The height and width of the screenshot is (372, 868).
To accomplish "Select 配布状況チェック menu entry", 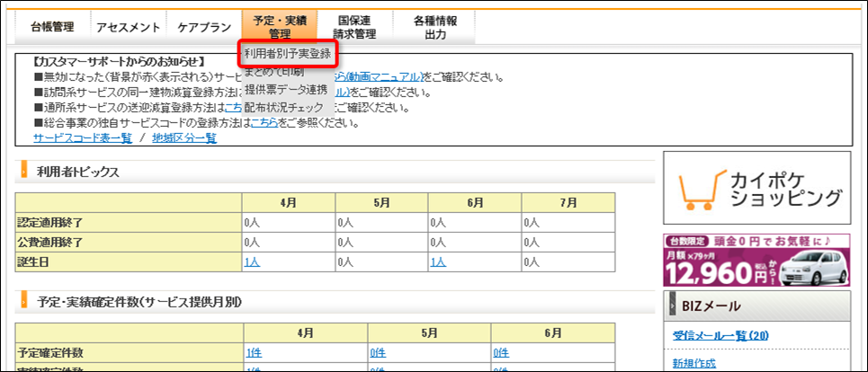I will (282, 107).
